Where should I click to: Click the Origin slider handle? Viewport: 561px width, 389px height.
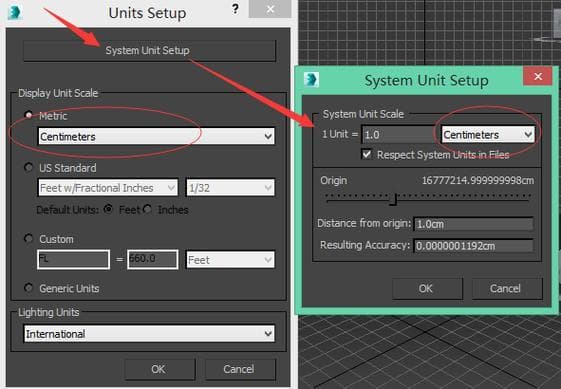[394, 199]
